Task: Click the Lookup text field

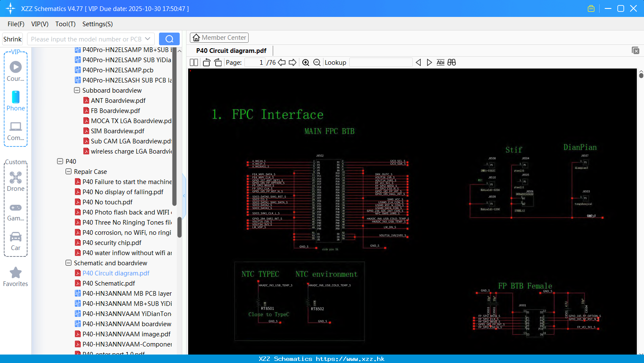Action: (381, 63)
